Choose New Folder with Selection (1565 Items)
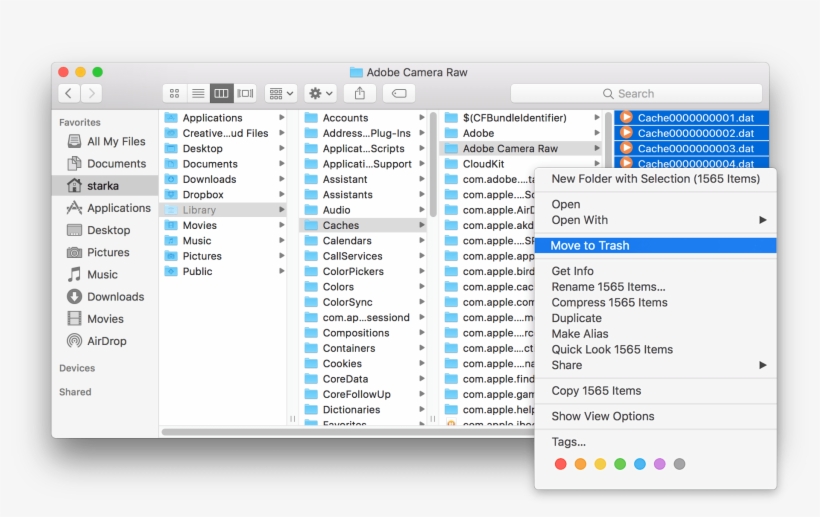This screenshot has width=820, height=517. point(655,179)
